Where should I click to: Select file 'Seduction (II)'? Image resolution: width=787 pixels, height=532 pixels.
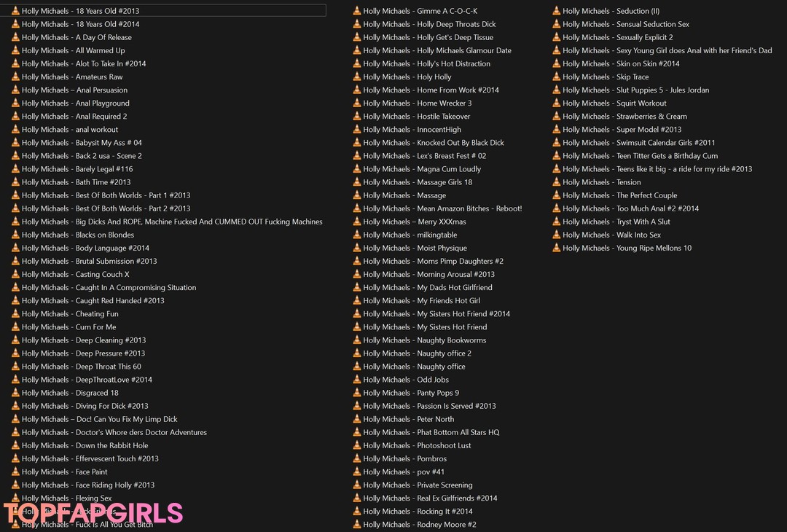pos(611,11)
